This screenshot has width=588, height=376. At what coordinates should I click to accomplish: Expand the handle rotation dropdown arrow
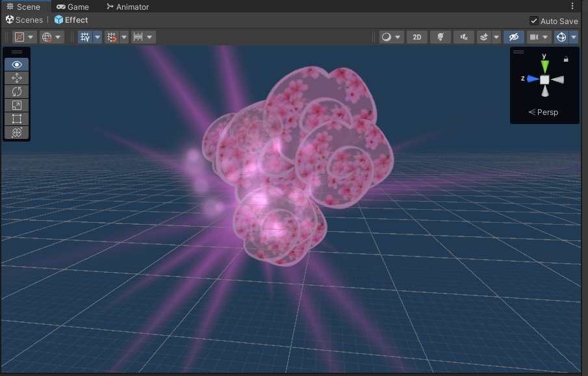58,37
